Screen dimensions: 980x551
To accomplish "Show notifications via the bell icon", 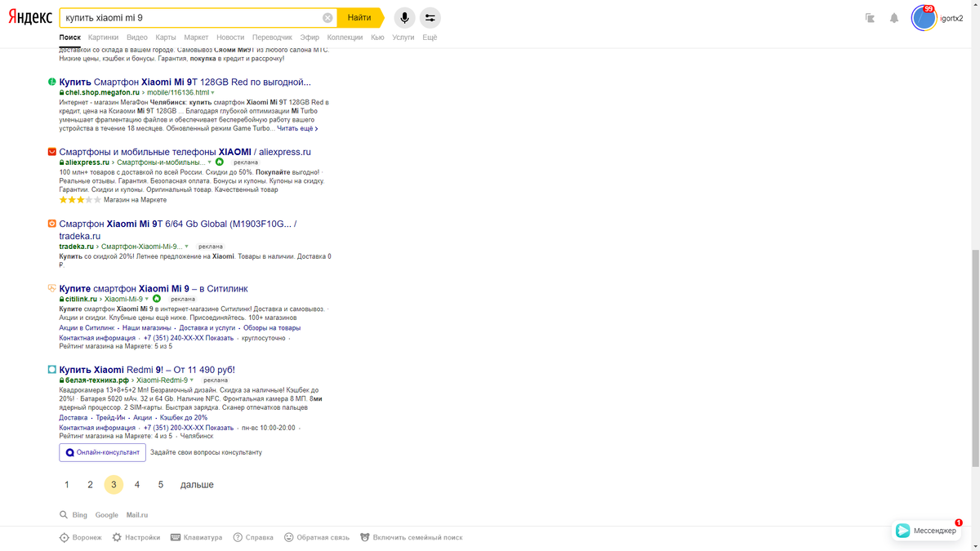I will pyautogui.click(x=894, y=18).
